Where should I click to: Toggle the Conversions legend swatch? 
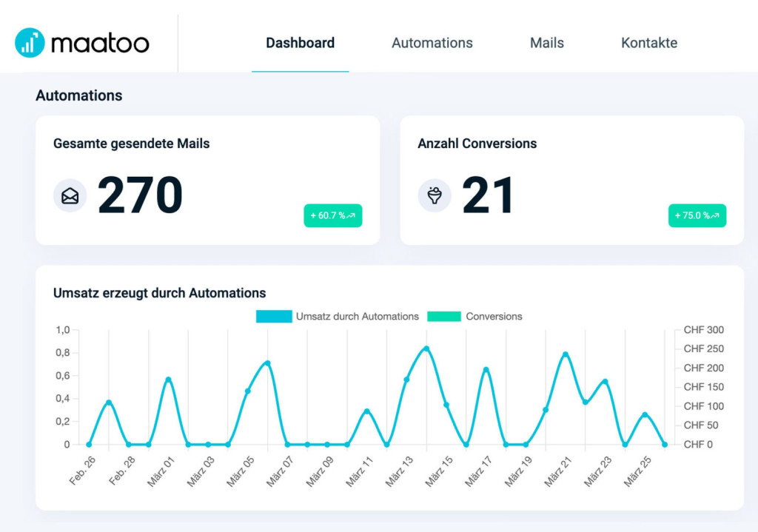444,317
